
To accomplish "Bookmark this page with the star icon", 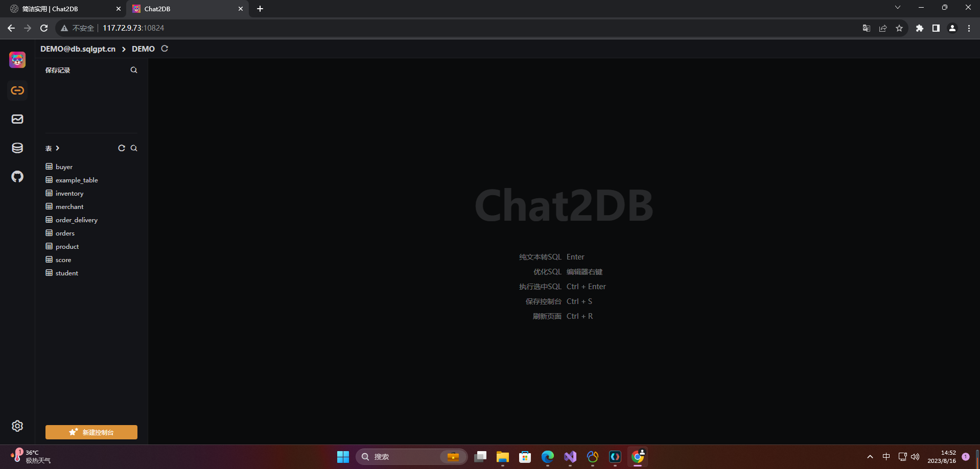I will (899, 28).
